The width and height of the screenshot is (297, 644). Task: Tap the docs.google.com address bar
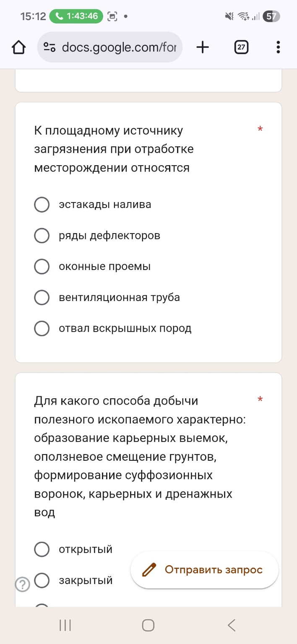[122, 47]
